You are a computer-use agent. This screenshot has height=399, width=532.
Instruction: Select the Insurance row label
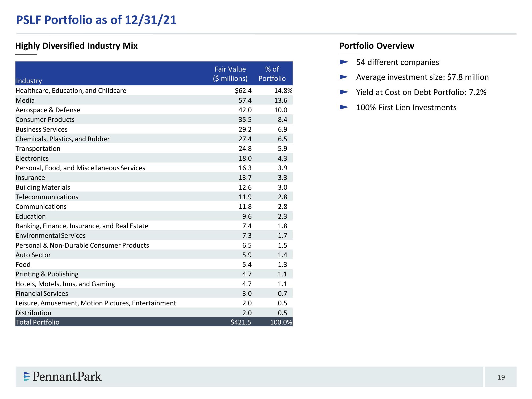(x=30, y=178)
